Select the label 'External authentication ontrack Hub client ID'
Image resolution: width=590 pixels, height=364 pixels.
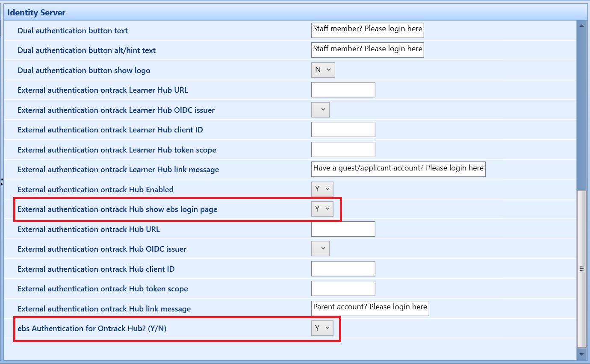click(x=96, y=269)
